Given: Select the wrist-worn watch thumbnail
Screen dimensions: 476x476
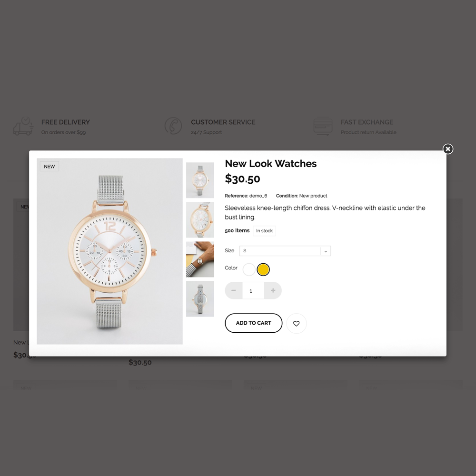Looking at the screenshot, I should tap(200, 259).
